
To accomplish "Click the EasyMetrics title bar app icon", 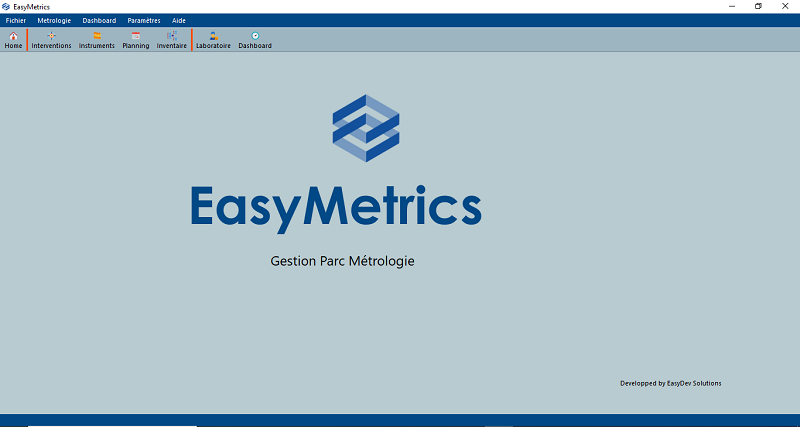I will pos(7,6).
